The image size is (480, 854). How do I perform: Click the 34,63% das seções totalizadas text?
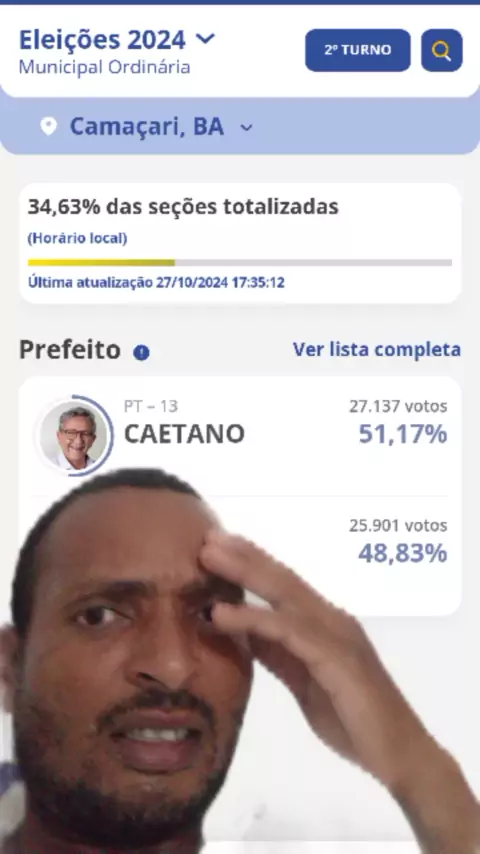[183, 207]
